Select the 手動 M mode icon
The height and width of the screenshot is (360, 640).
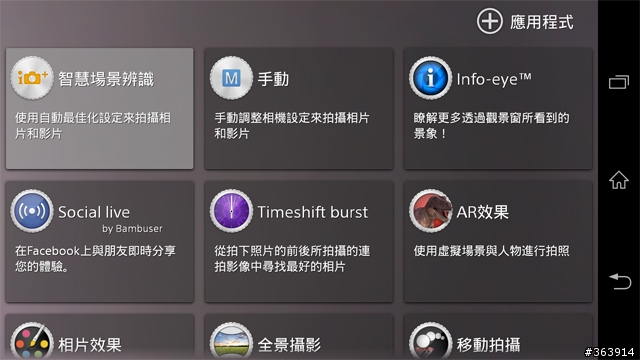[231, 78]
